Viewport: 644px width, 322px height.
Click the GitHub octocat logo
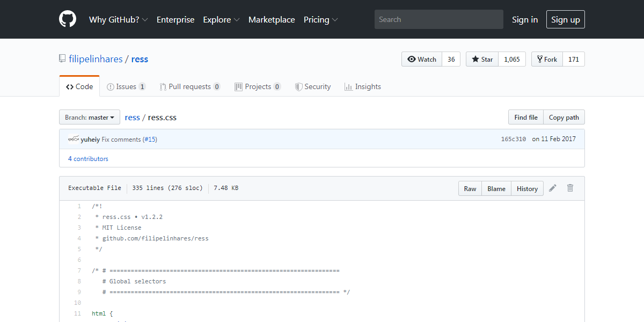[68, 19]
